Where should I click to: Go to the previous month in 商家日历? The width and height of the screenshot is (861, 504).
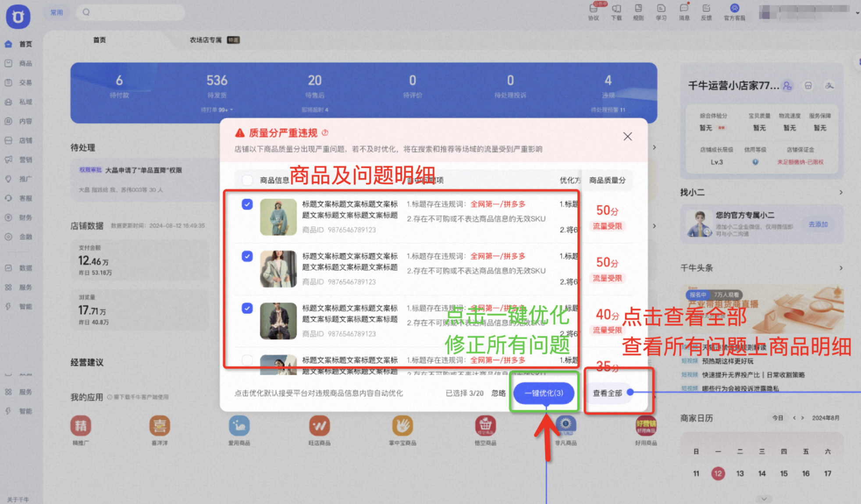tap(794, 418)
